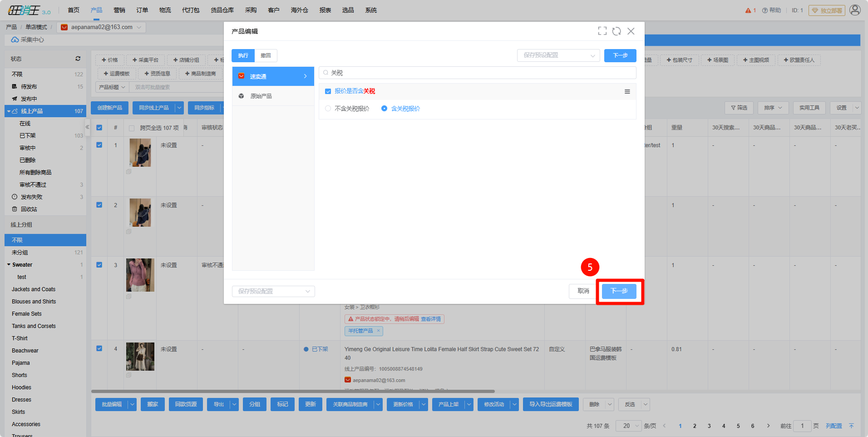This screenshot has width=868, height=437.
Task: Click the search magnifier icon in dialog search box
Action: coord(325,73)
